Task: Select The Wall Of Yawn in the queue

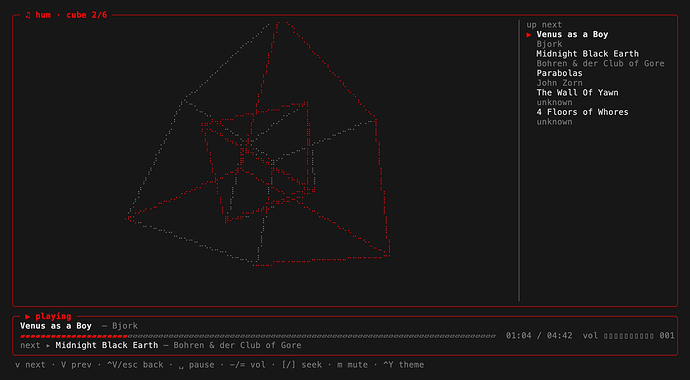Action: tap(577, 92)
